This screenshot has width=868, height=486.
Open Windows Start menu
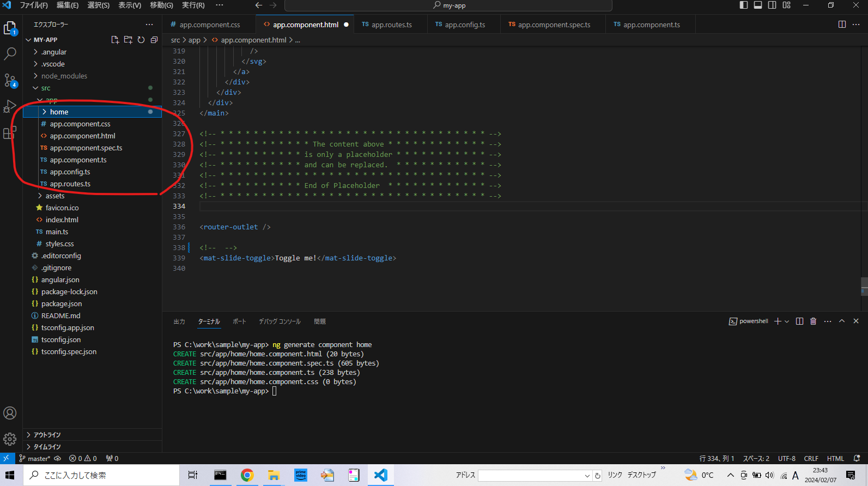(10, 475)
